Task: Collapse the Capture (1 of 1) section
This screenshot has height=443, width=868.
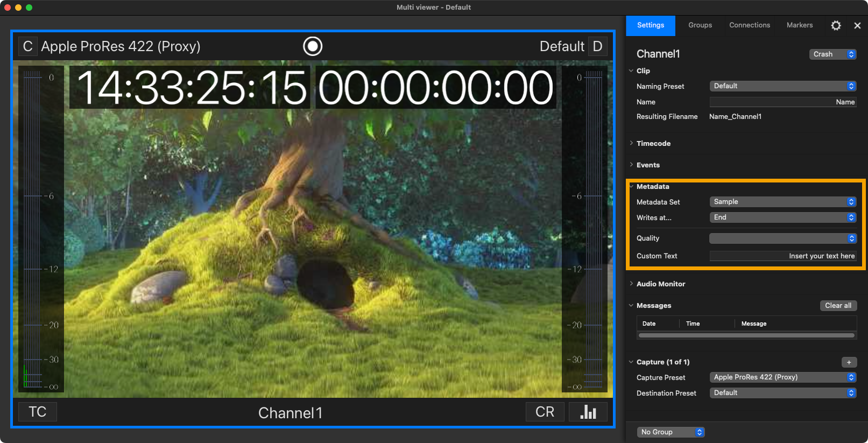Action: click(x=631, y=362)
